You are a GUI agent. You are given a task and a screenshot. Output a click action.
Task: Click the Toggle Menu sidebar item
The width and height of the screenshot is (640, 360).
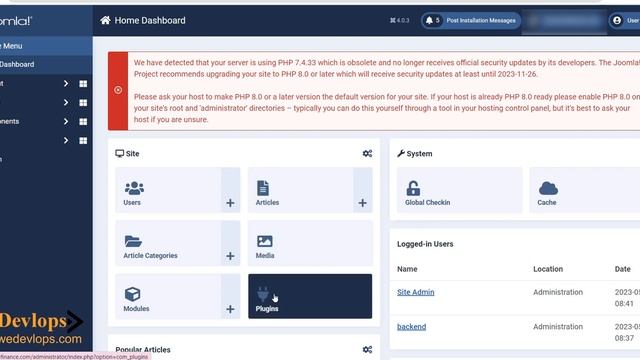[46, 46]
